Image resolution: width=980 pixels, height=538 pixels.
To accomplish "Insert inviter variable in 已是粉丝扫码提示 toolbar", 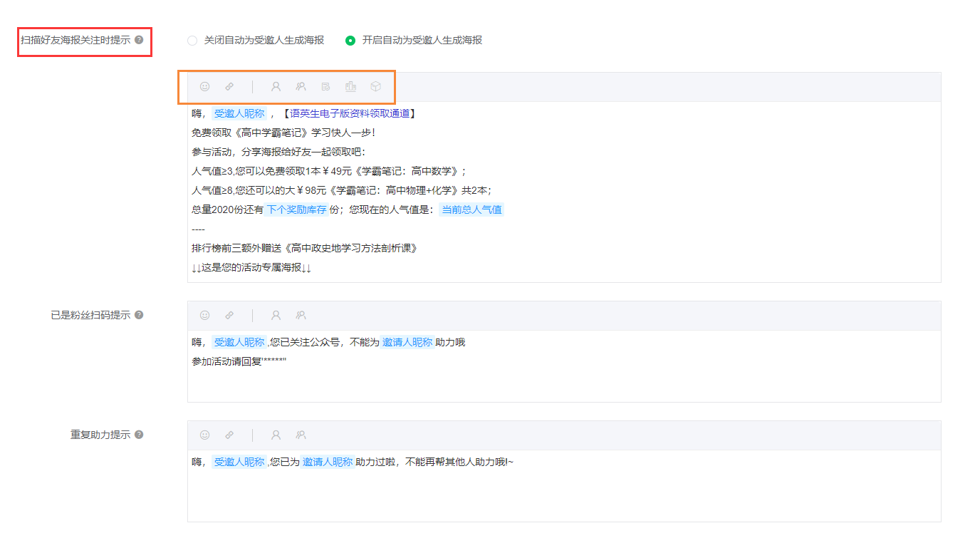I will (301, 315).
